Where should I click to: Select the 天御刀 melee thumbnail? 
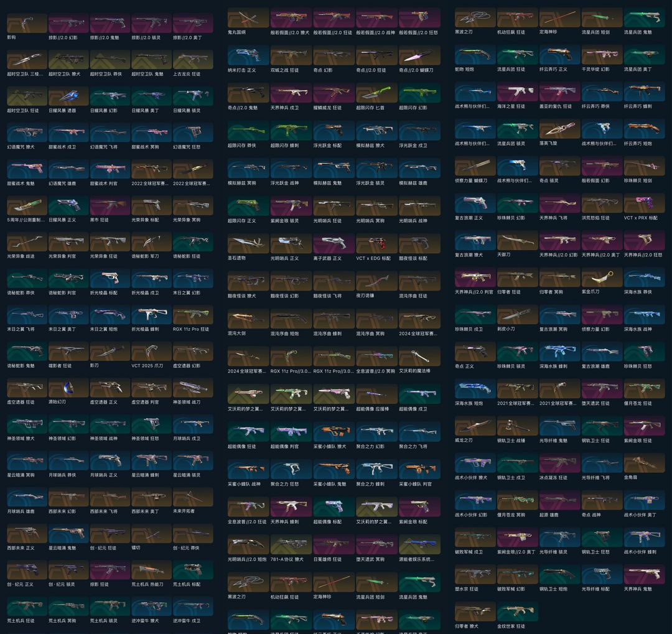point(517,241)
